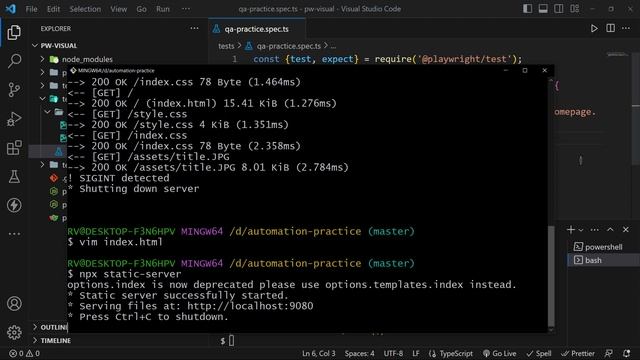
Task: Click qa-practice.spec.ts in the breadcrumb
Action: [288, 46]
